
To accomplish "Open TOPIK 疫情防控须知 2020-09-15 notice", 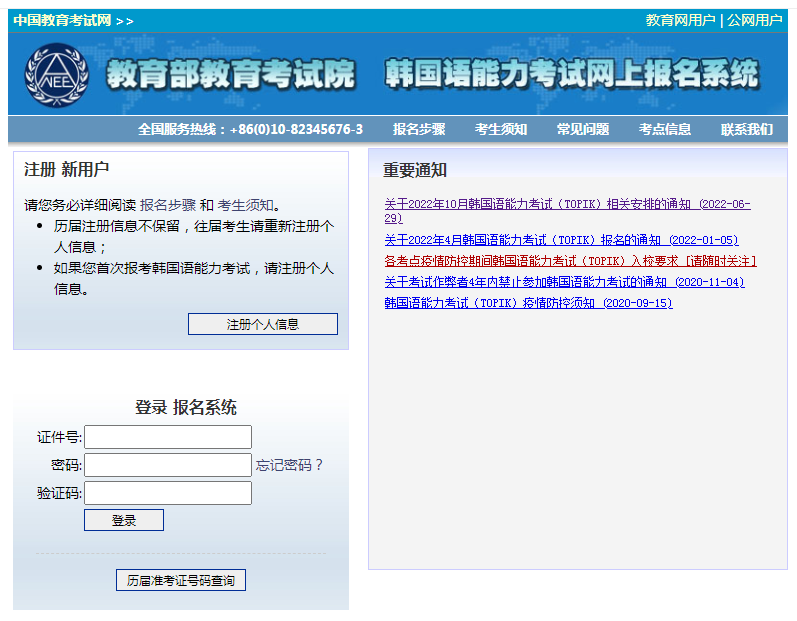I will [x=528, y=303].
